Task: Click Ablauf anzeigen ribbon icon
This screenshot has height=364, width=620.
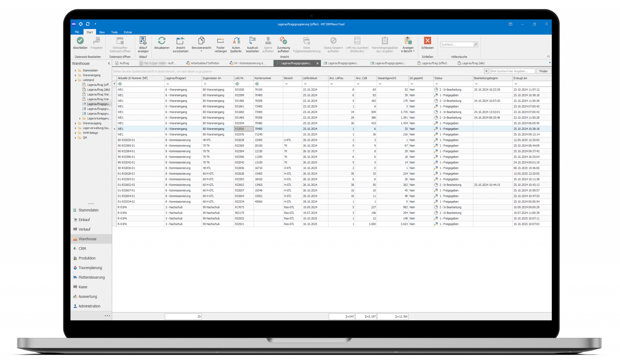Action: tap(143, 41)
